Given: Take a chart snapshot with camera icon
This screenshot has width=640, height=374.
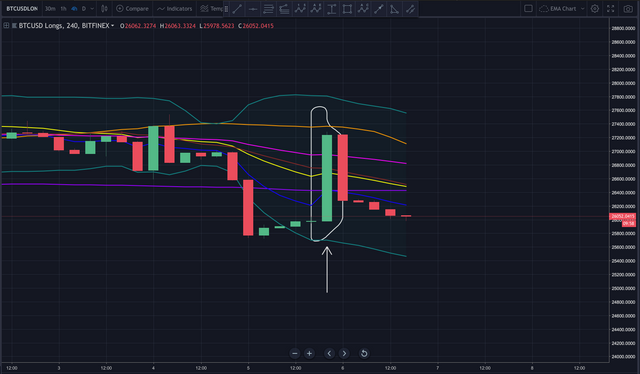Looking at the screenshot, I should pyautogui.click(x=628, y=9).
